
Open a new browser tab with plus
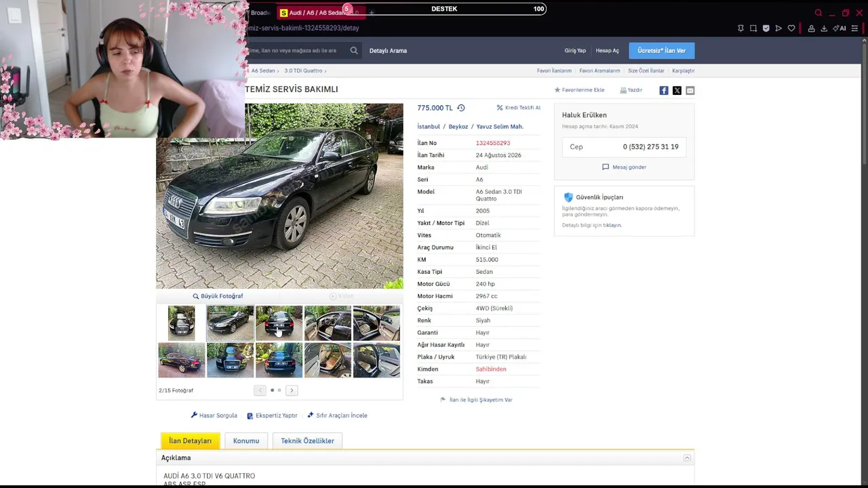point(372,13)
